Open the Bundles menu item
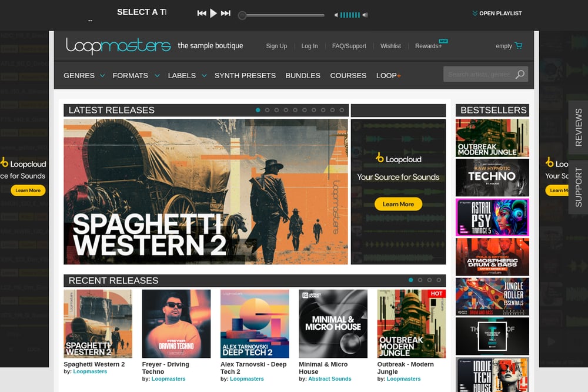 [x=303, y=76]
